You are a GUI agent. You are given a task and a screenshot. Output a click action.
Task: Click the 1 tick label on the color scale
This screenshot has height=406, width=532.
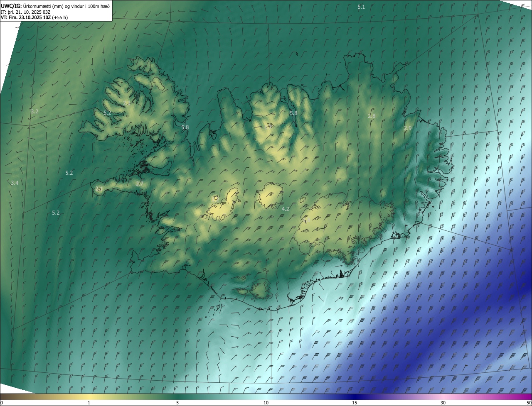tap(89, 403)
